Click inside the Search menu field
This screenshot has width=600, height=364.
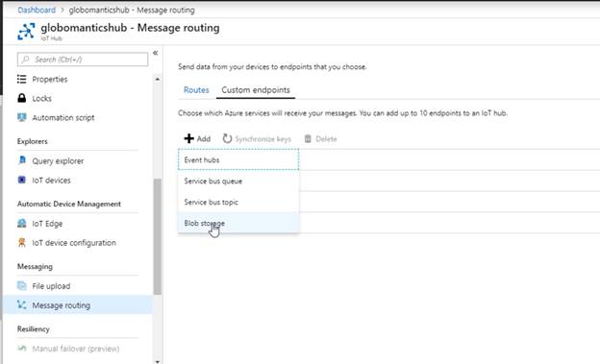83,60
